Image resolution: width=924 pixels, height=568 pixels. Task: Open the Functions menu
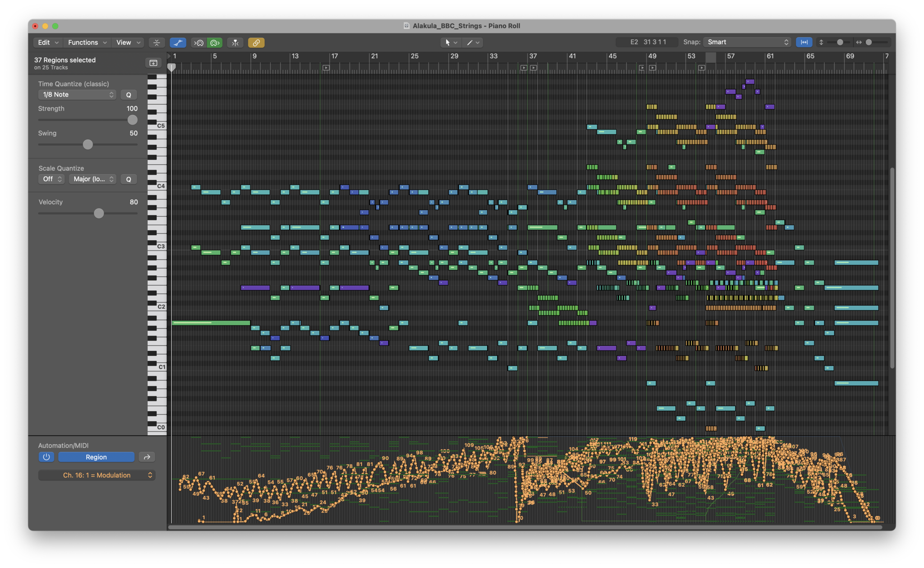click(87, 42)
